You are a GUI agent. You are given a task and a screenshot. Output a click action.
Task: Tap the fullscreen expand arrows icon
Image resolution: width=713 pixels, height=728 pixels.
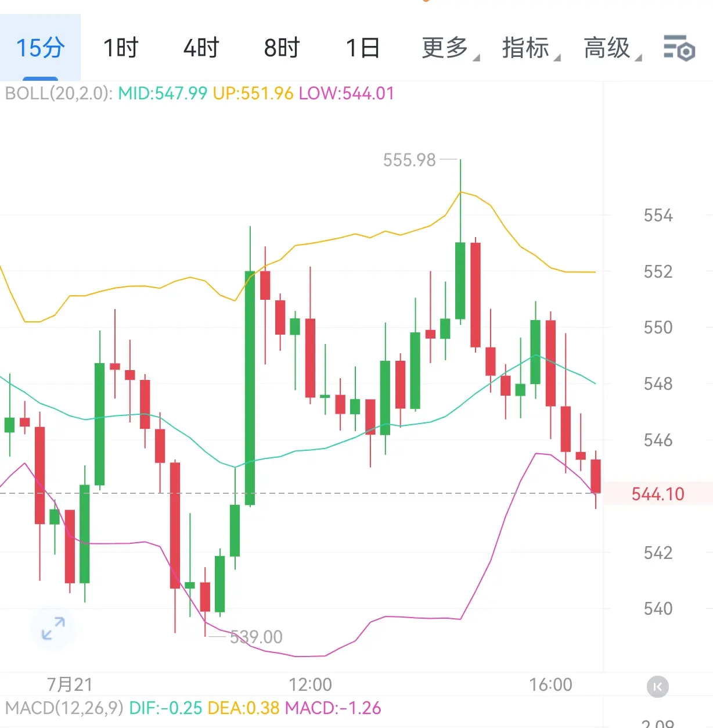pos(53,629)
